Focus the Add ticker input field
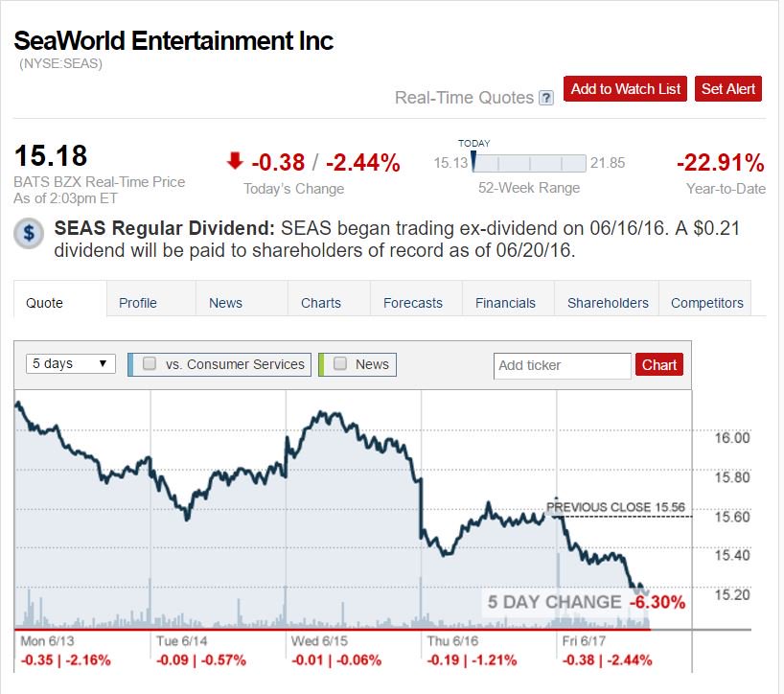This screenshot has height=694, width=784. (x=562, y=365)
